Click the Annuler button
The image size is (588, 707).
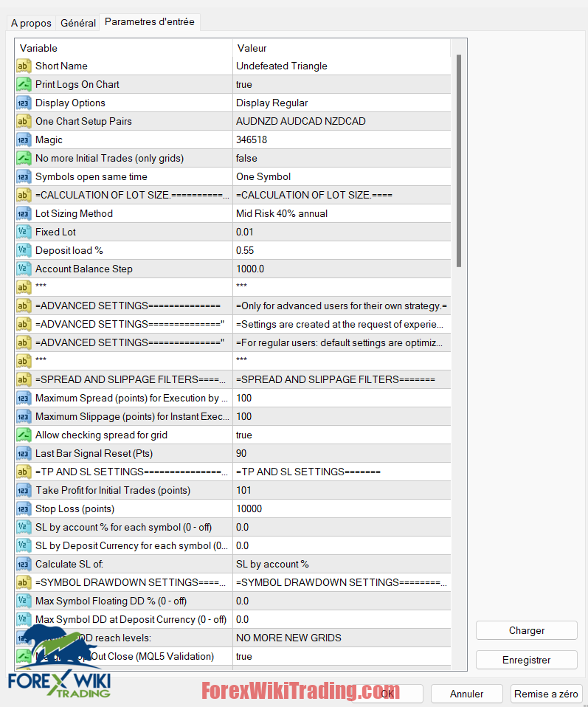(467, 694)
